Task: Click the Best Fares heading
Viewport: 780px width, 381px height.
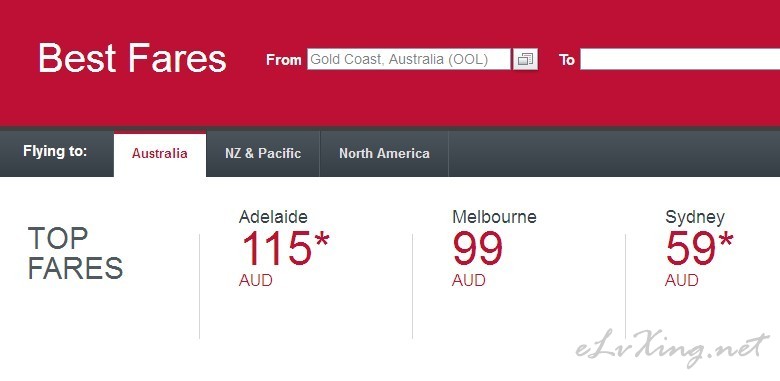Action: [x=132, y=58]
